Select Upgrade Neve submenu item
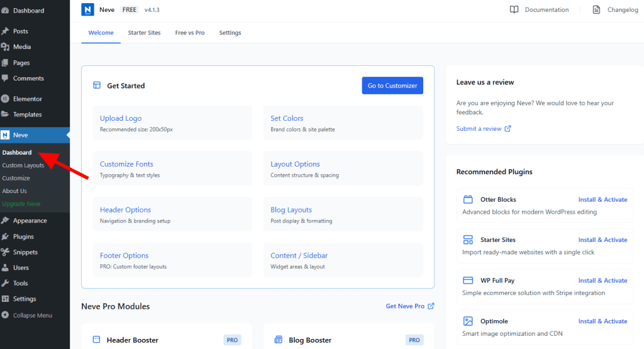Viewport: 644px width, 349px height. pyautogui.click(x=21, y=204)
